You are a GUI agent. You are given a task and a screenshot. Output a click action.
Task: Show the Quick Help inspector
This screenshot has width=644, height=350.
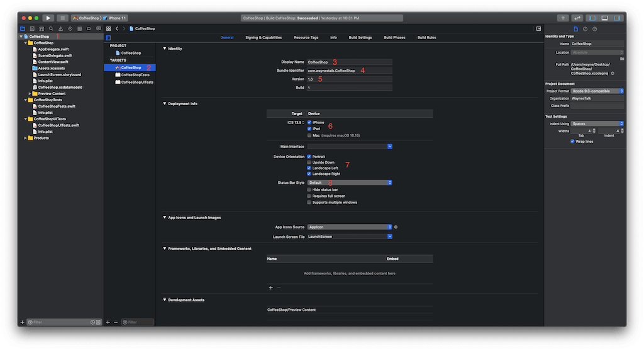(595, 29)
